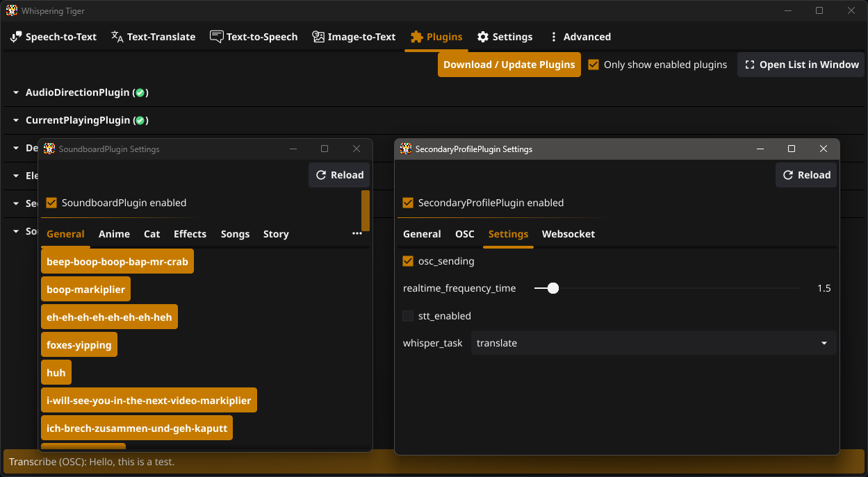This screenshot has width=868, height=477.
Task: Select the Anime soundboard category tab
Action: pos(114,234)
